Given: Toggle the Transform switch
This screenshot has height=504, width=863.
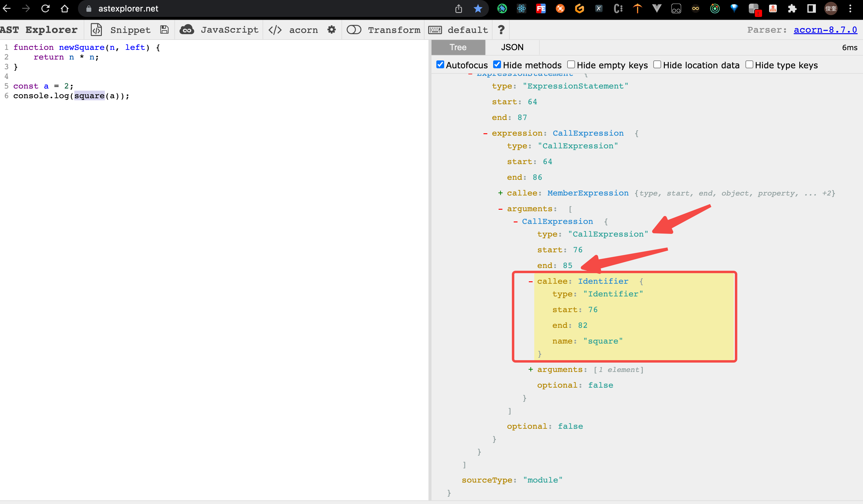Looking at the screenshot, I should tap(354, 30).
